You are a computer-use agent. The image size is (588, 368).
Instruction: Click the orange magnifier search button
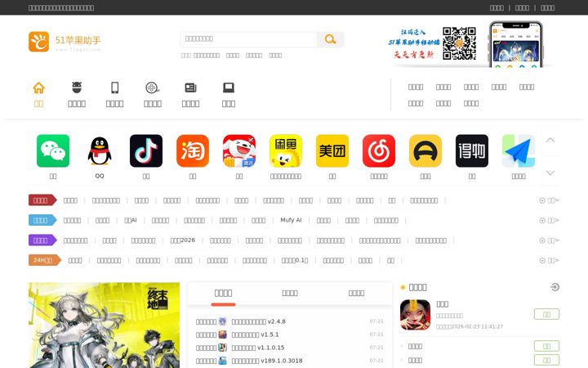pyautogui.click(x=331, y=39)
